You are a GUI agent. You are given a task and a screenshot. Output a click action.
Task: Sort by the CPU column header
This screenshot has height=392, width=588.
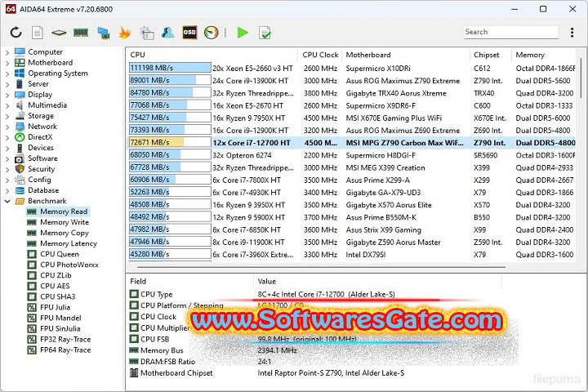click(212, 55)
